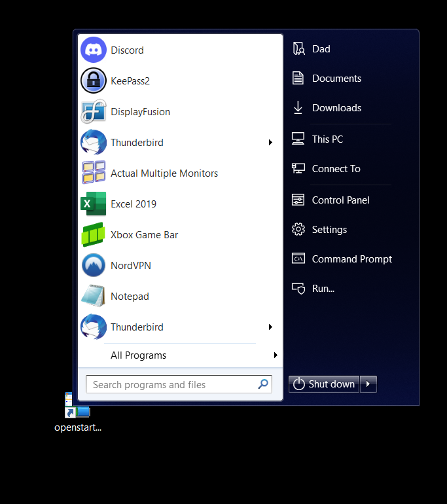Click the This PC monitor icon
447x504 pixels.
[x=298, y=139]
